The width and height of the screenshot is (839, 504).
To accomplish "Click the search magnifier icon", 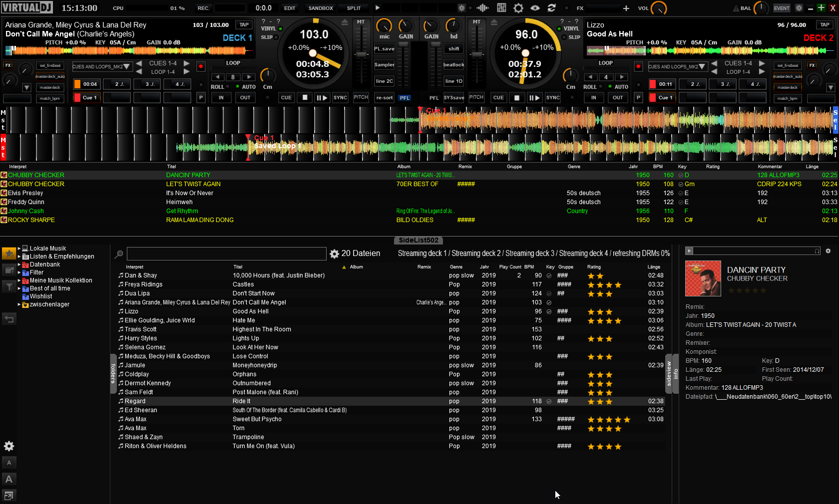I will 119,254.
